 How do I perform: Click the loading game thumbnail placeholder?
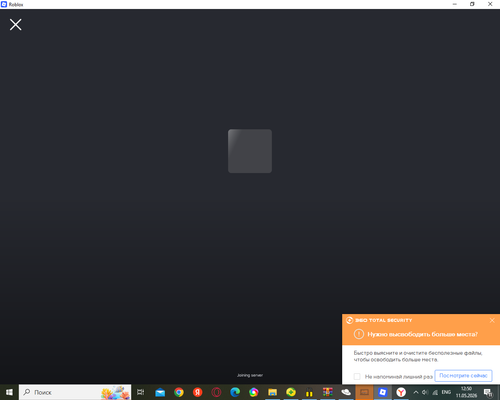pos(250,151)
